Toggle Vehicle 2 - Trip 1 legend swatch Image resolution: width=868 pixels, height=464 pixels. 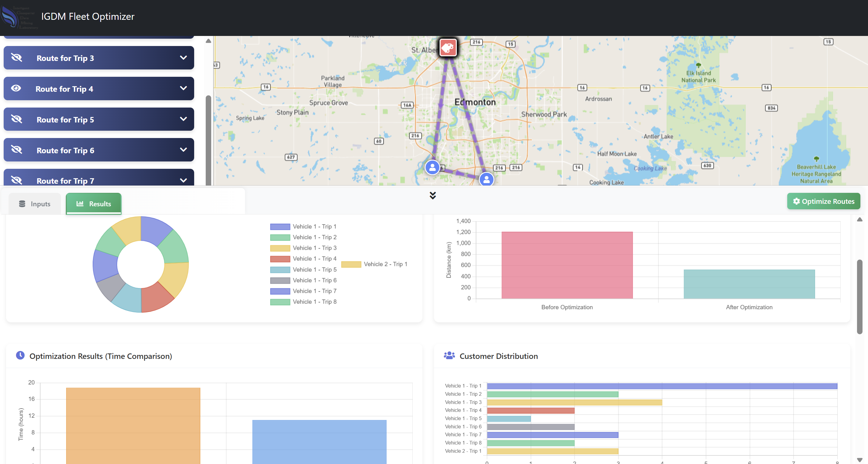tap(351, 264)
